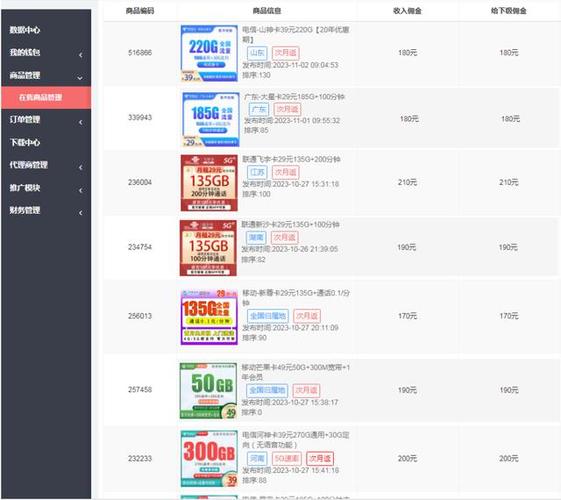The image size is (561, 500).
Task: Click the red 135GB 200分钟 product image
Action: point(209,183)
